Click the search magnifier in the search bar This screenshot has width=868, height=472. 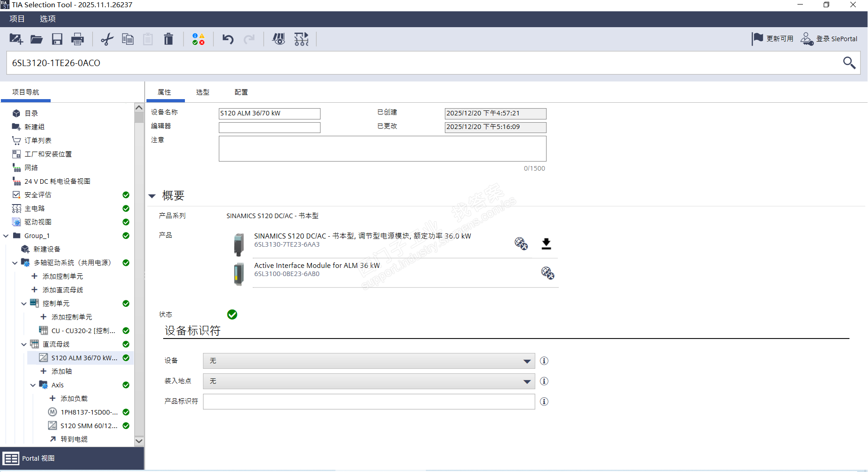(849, 62)
